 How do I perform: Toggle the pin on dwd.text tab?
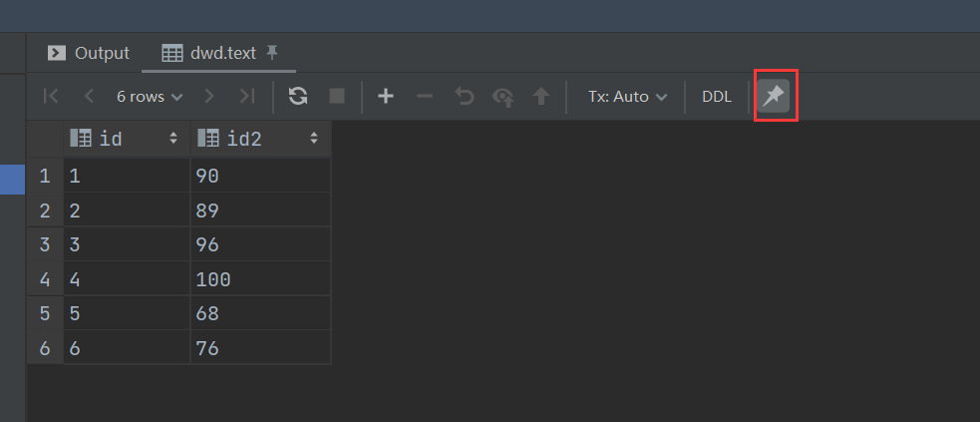[x=271, y=53]
